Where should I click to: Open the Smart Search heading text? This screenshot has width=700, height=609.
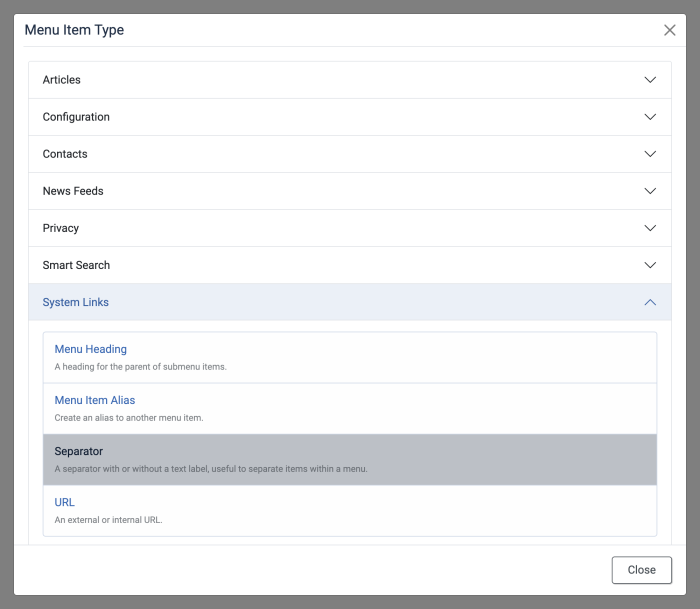click(x=76, y=265)
